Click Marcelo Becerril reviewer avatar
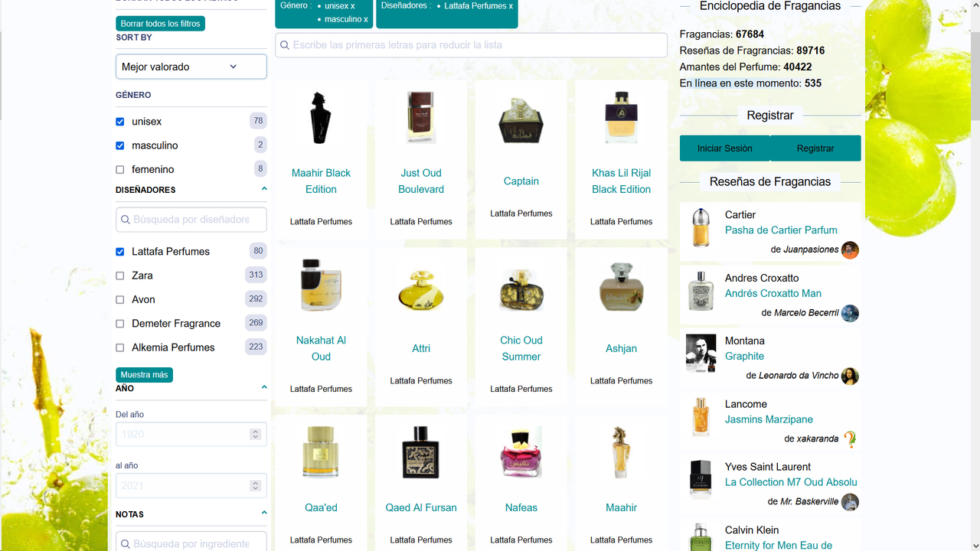Viewport: 980px width, 551px height. coord(850,313)
